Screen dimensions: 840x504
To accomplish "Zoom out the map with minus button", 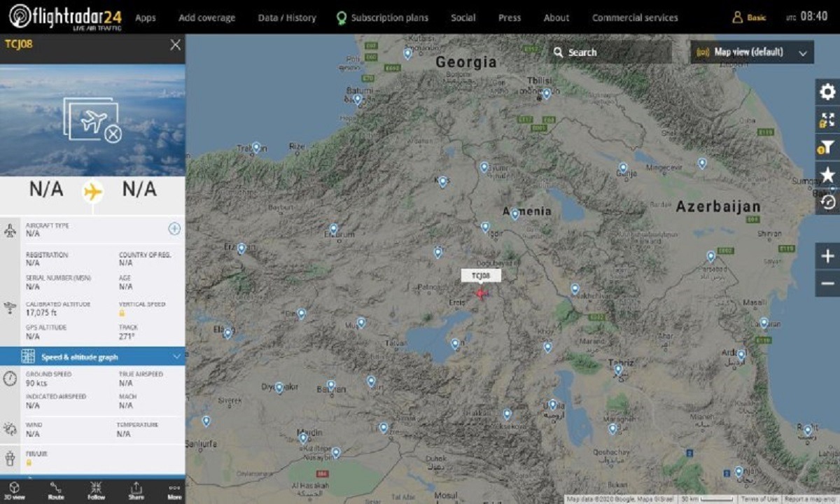I will click(827, 283).
